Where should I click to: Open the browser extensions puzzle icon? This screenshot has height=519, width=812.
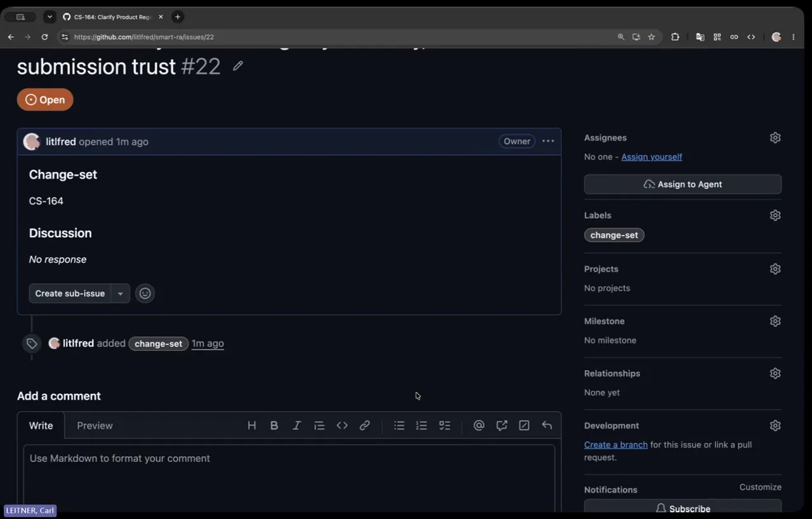(x=675, y=37)
